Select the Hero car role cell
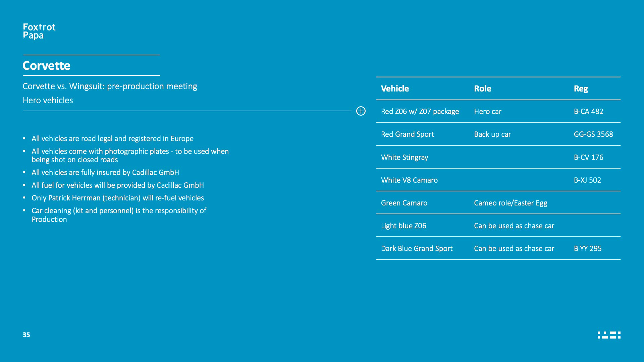Image resolution: width=644 pixels, height=362 pixels. [487, 111]
